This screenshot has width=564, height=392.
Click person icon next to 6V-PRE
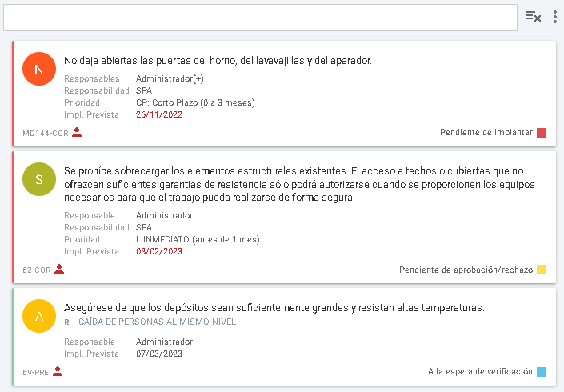(58, 371)
